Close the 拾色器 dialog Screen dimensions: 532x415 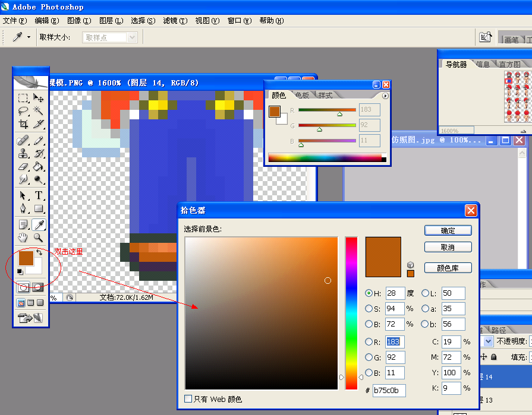pyautogui.click(x=471, y=210)
